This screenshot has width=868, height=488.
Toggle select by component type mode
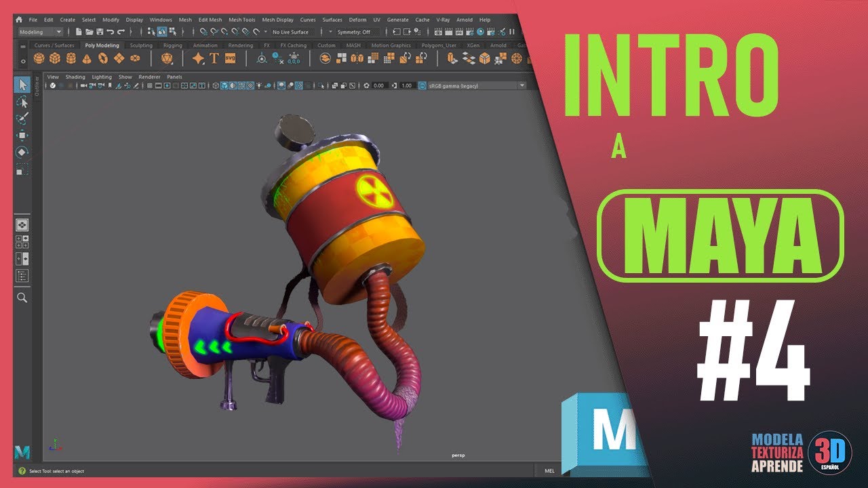172,32
